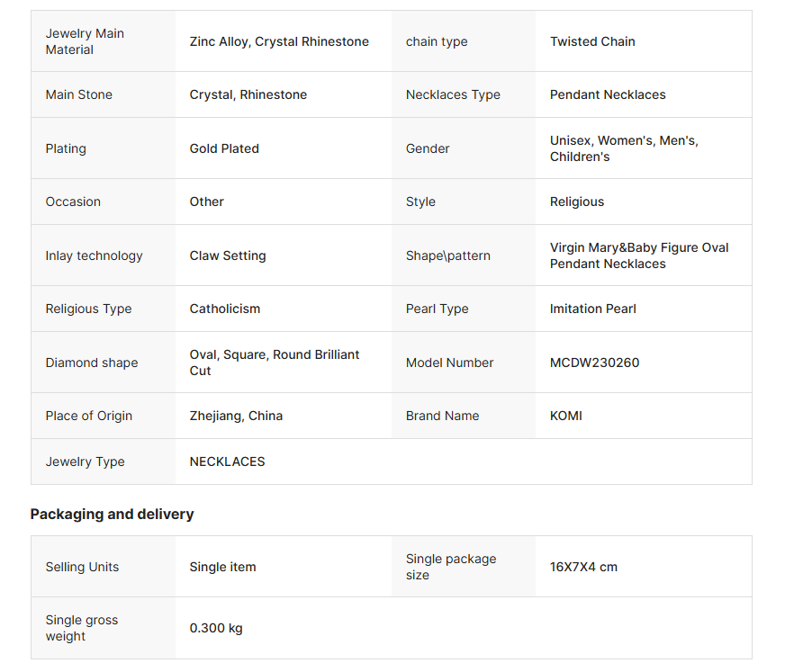Click the Model Number MCDW230260

click(594, 363)
